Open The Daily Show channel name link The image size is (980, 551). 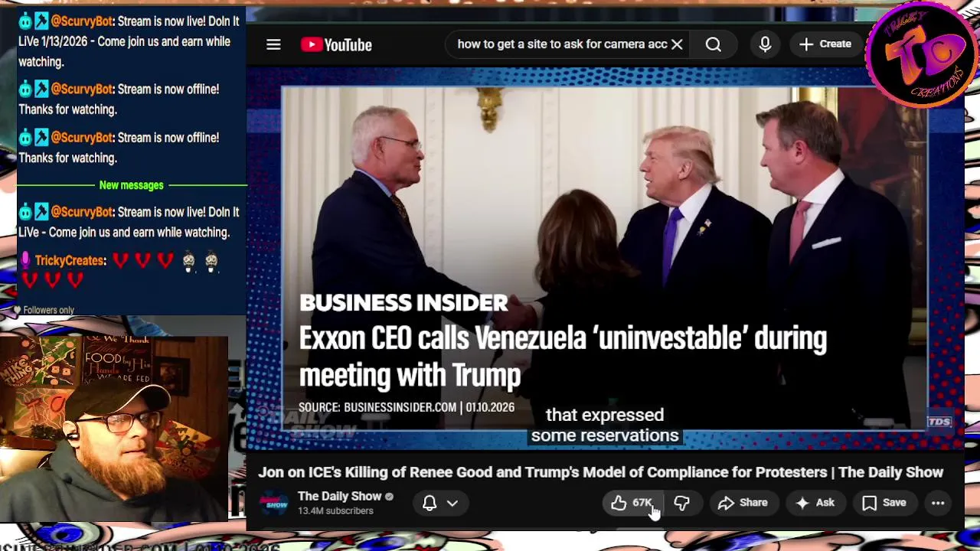tap(339, 496)
